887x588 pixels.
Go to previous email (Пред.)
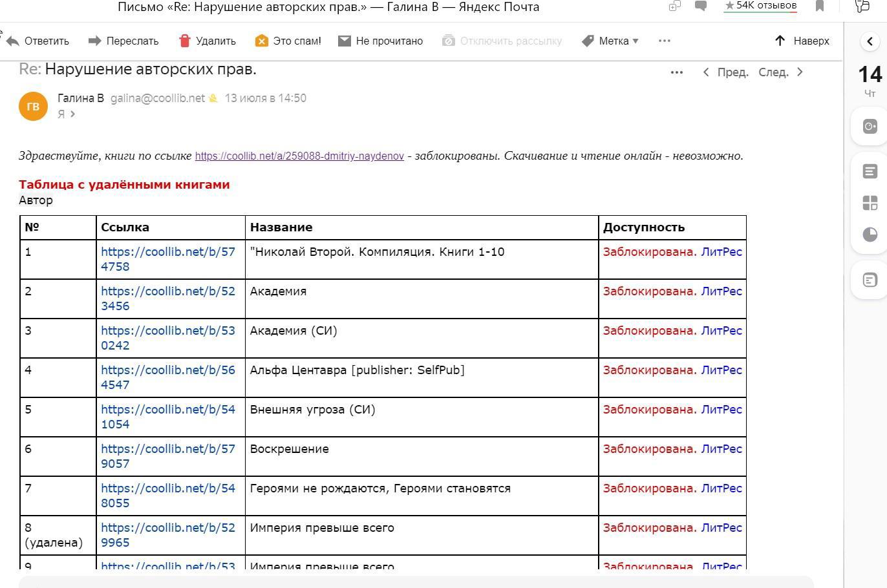[x=725, y=72]
